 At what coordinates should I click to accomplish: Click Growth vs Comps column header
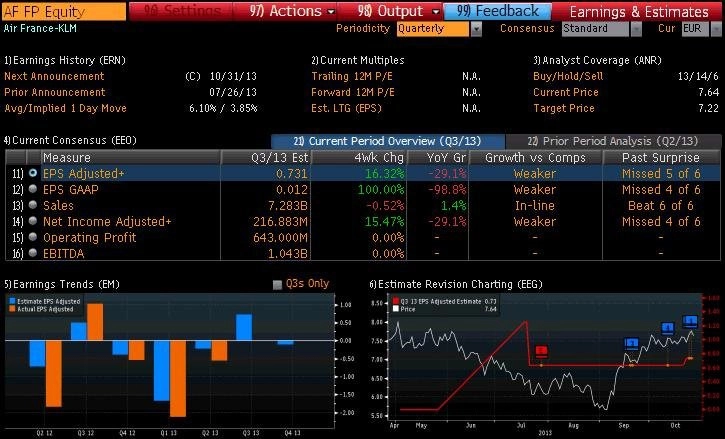[535, 158]
